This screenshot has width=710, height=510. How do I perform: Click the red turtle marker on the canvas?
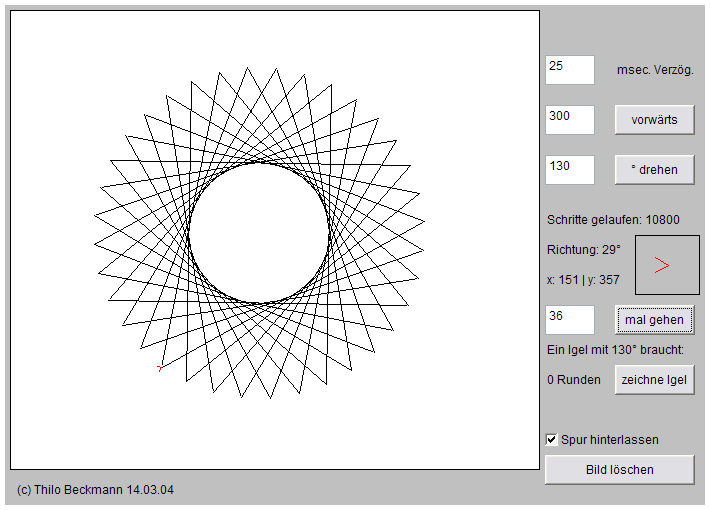(x=159, y=369)
